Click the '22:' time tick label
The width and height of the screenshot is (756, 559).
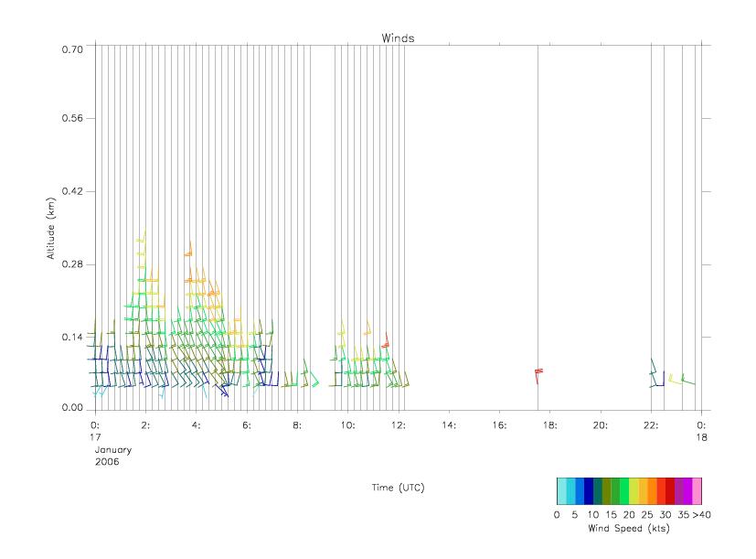pos(651,425)
